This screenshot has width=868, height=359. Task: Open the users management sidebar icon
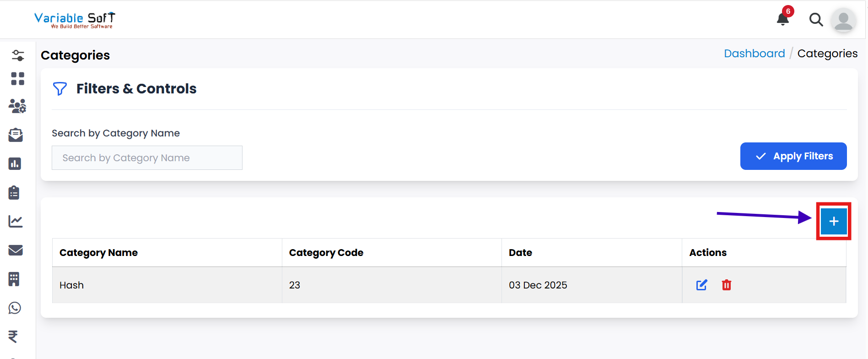[x=17, y=106]
